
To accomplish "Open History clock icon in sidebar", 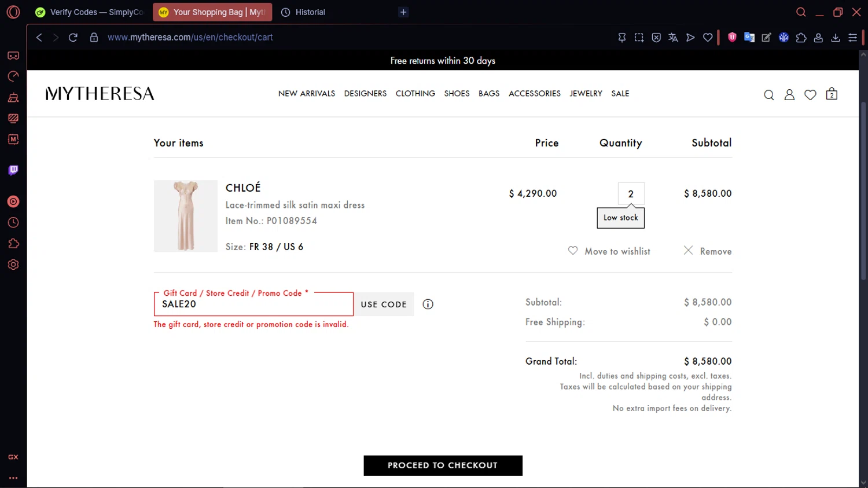I will tap(13, 223).
